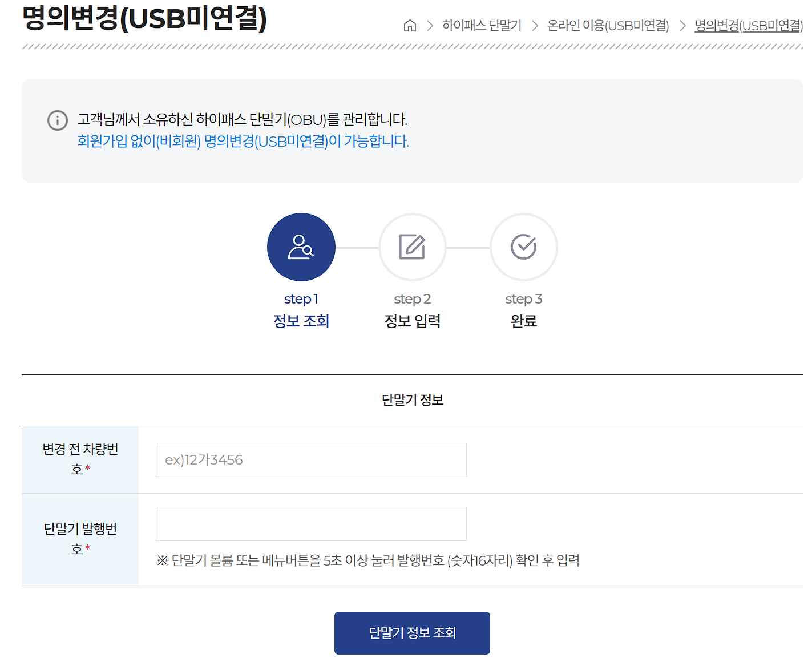The image size is (812, 666).
Task: Click the chevron after the home icon
Action: point(430,25)
